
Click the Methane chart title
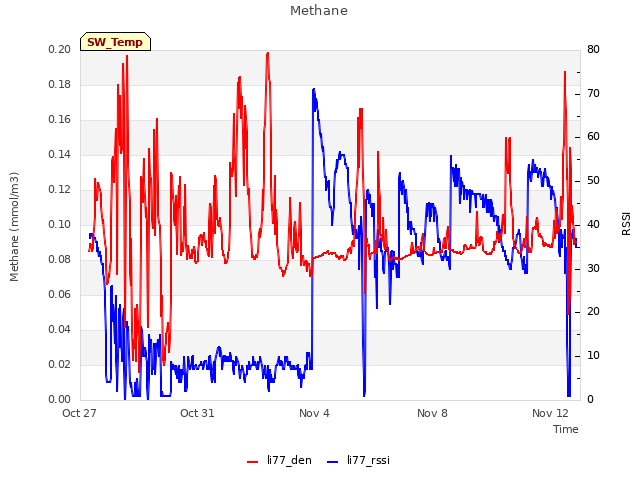319,11
